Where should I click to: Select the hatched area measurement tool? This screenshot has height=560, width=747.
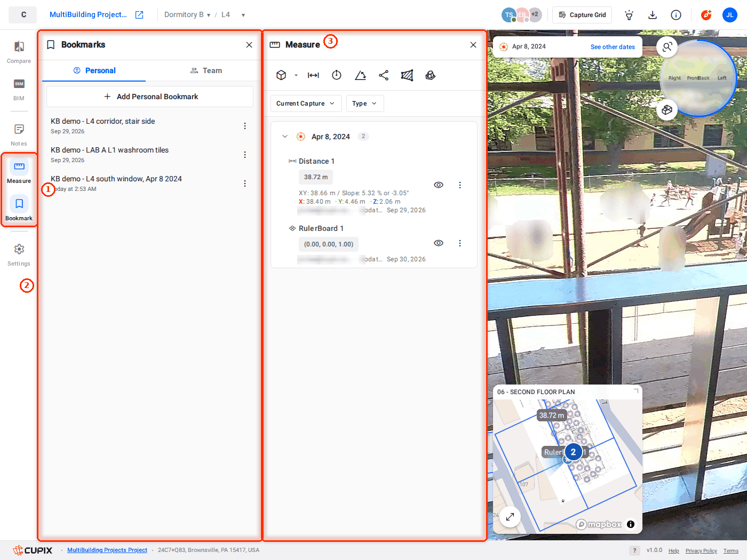click(x=407, y=75)
